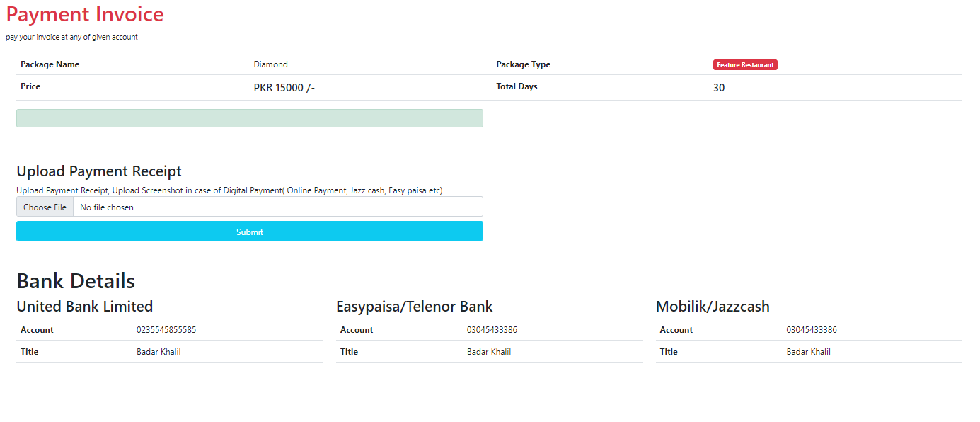Click the Easypaisa/Telenor Bank heading
The width and height of the screenshot is (980, 422).
[415, 307]
